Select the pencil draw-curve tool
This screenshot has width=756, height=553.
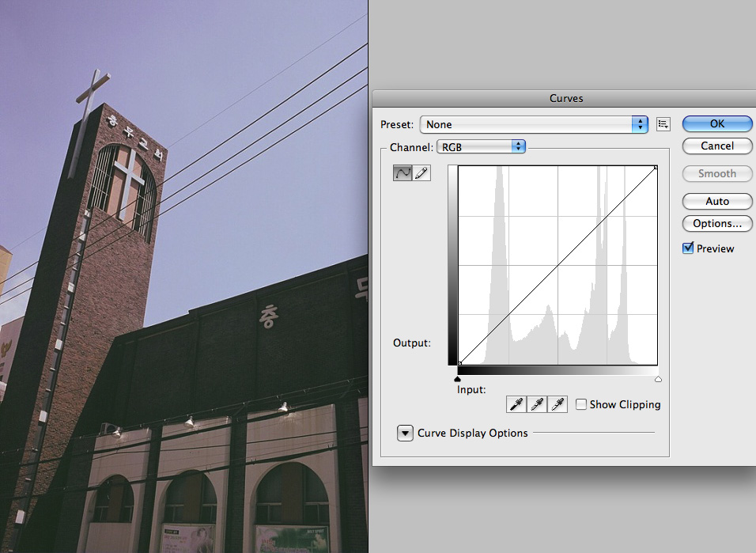click(421, 173)
